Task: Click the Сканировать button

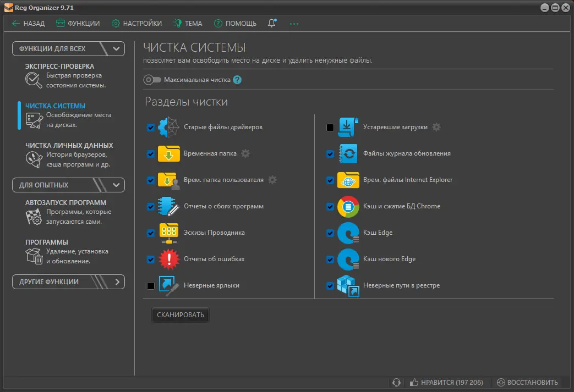Action: (181, 315)
